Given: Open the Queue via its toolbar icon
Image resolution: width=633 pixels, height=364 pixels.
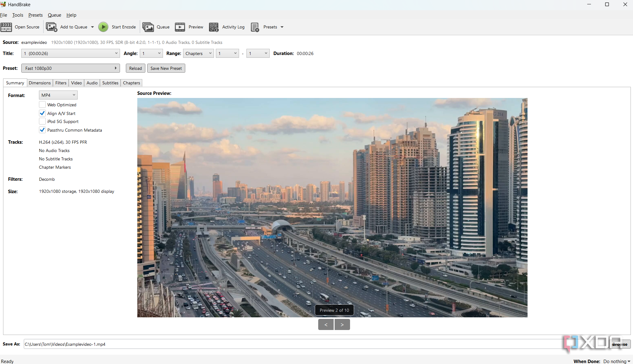Looking at the screenshot, I should tap(148, 27).
